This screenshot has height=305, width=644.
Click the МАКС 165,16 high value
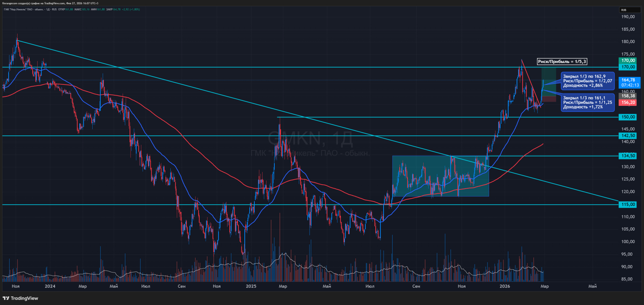click(x=82, y=10)
